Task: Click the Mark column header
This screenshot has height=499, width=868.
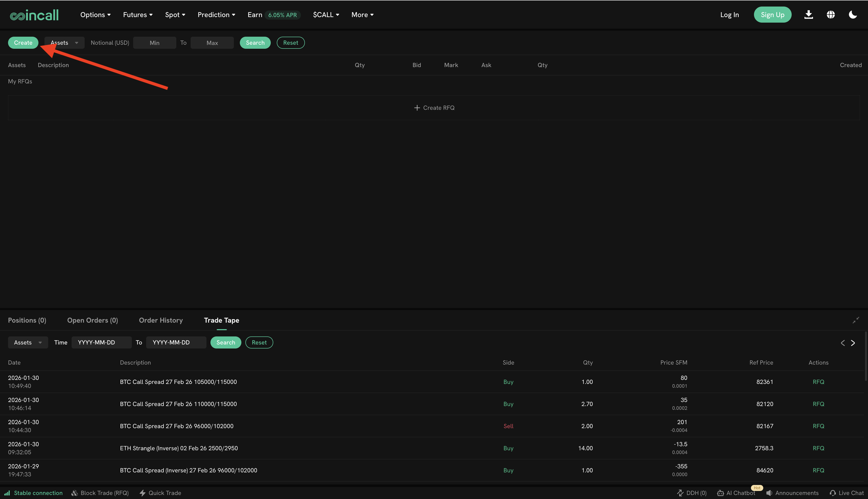Action: coord(451,65)
